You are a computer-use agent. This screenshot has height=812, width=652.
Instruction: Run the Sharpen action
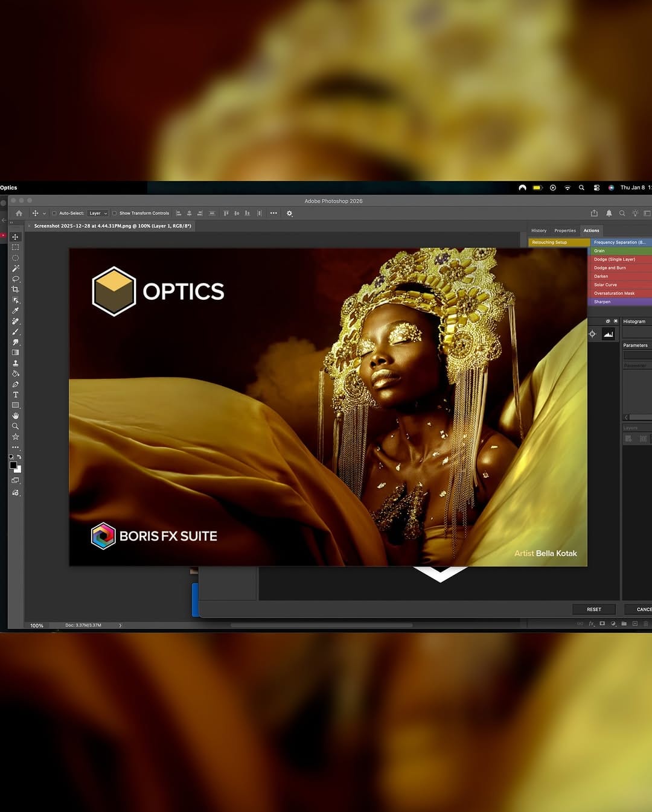pyautogui.click(x=622, y=302)
